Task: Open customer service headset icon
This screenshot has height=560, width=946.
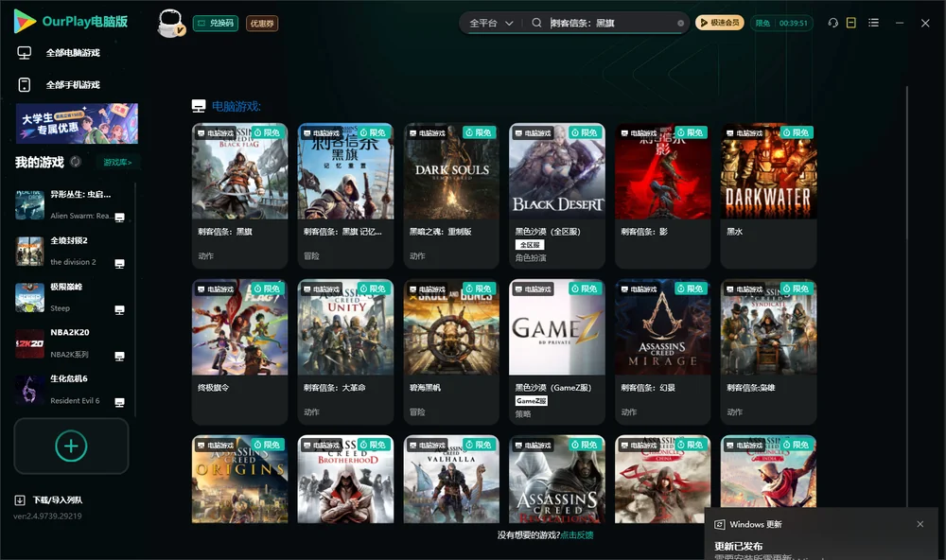Action: [833, 23]
